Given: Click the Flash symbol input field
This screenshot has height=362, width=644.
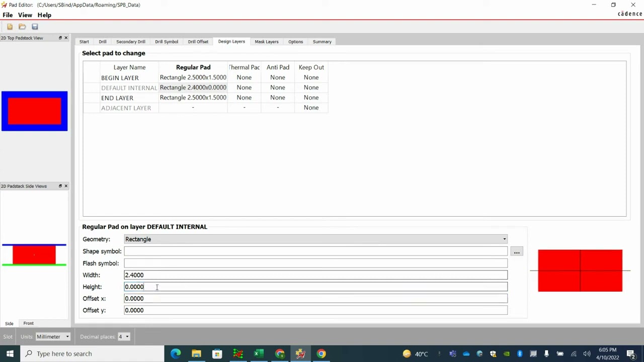Looking at the screenshot, I should (315, 263).
